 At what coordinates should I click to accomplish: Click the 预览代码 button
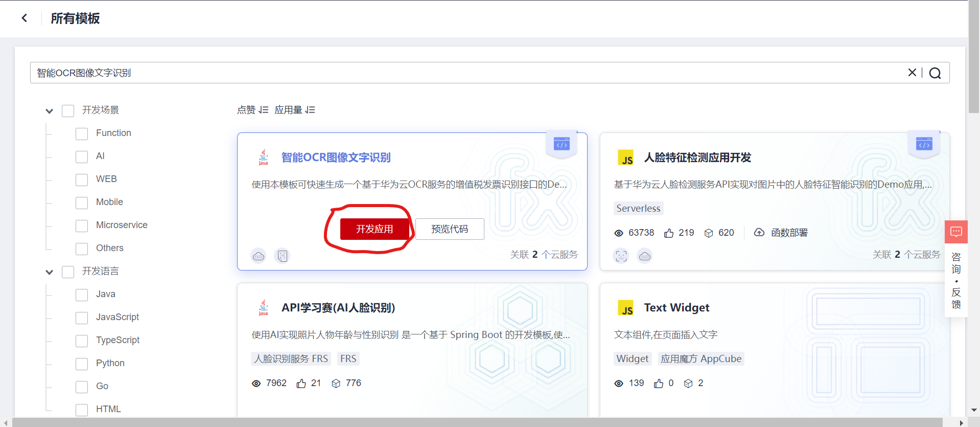click(450, 229)
